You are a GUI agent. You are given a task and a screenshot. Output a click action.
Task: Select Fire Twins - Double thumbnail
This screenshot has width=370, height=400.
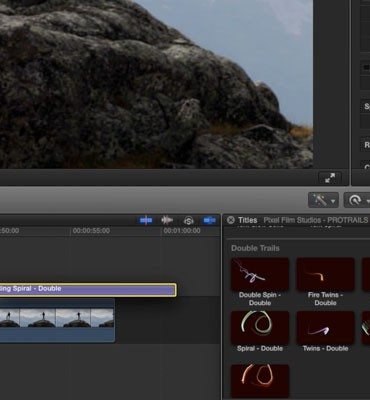325,274
